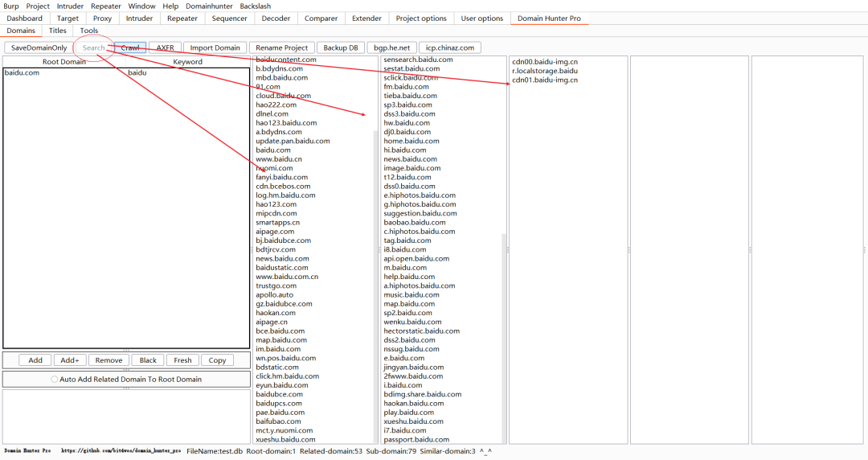Click the Root Domain column header
868x460 pixels.
[x=64, y=61]
